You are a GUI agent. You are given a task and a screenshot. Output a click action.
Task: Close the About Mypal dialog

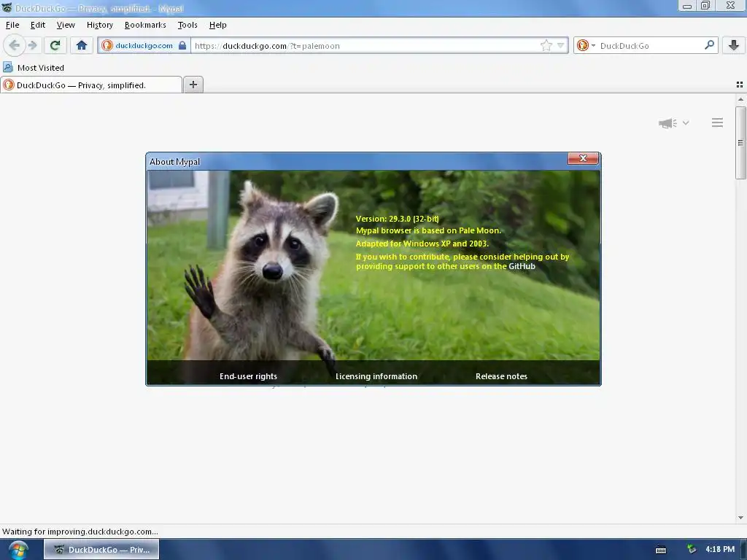[583, 158]
